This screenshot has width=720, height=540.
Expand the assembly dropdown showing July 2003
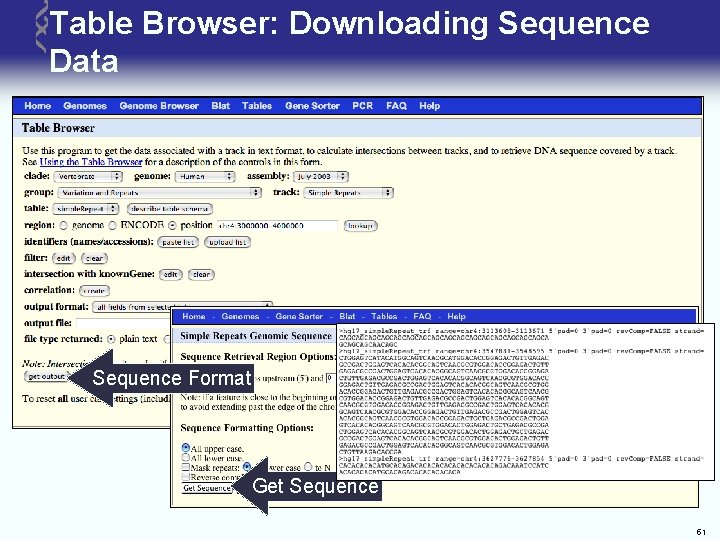(x=321, y=176)
